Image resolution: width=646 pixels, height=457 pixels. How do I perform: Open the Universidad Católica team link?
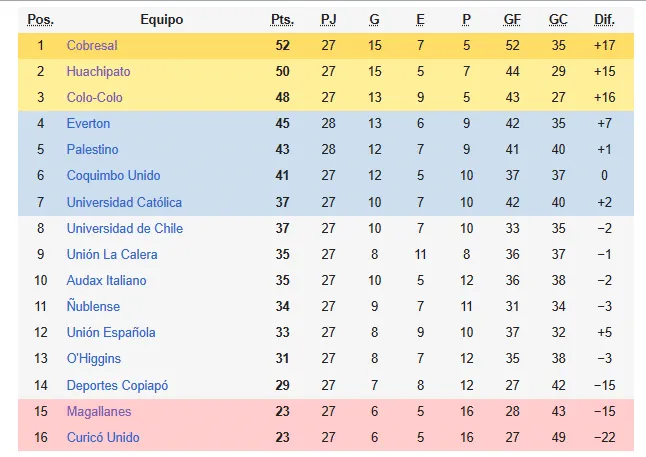[x=124, y=202]
